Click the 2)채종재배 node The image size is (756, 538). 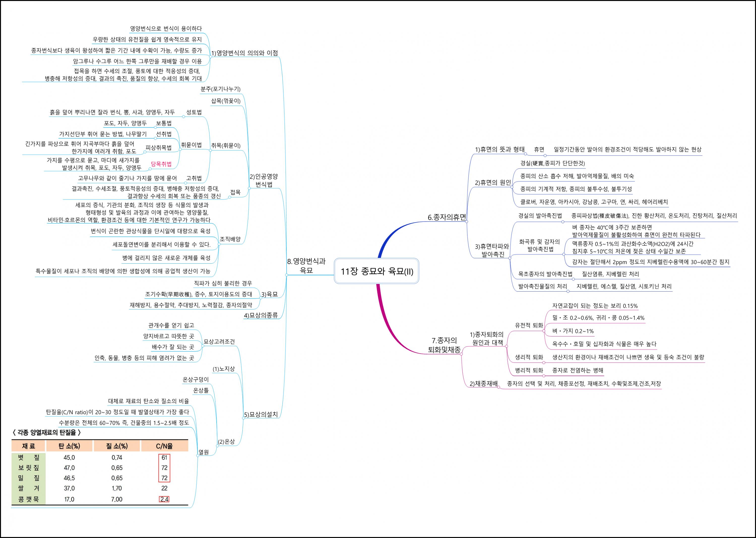(484, 384)
